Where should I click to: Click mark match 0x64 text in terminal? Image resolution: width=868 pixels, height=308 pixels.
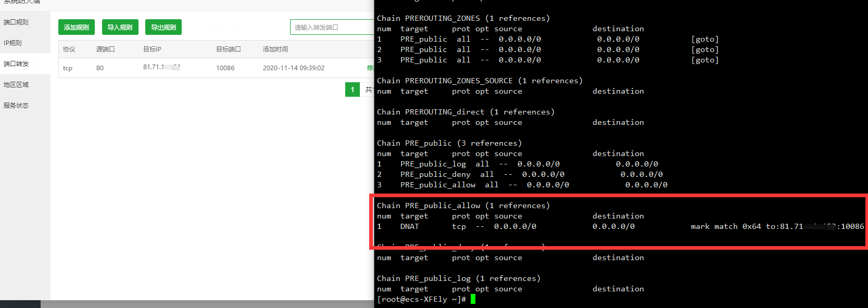[726, 226]
